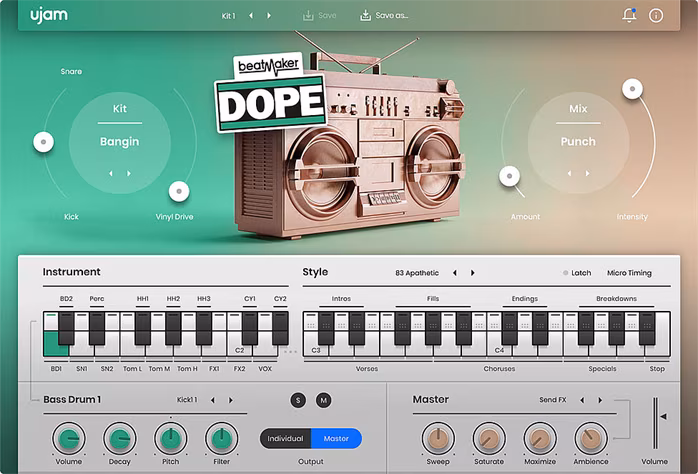
Task: Open the Bangin kit name selector
Action: coord(119,142)
